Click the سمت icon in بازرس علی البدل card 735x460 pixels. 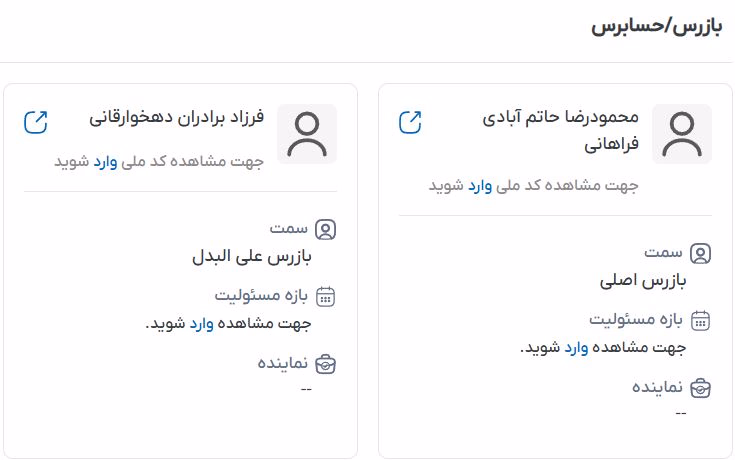[326, 229]
